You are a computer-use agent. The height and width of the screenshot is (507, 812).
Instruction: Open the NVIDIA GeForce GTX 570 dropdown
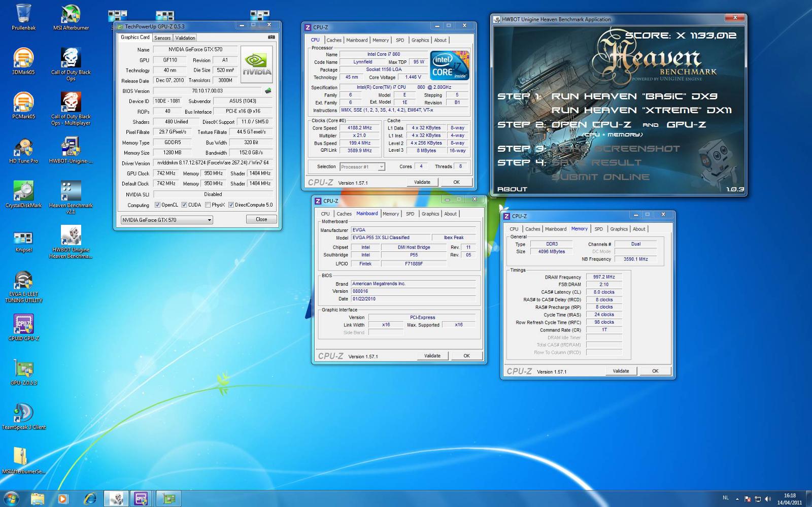[x=167, y=220]
